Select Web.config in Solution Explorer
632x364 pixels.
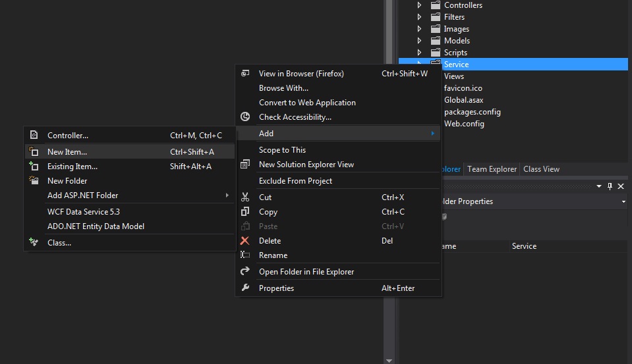[x=464, y=124]
